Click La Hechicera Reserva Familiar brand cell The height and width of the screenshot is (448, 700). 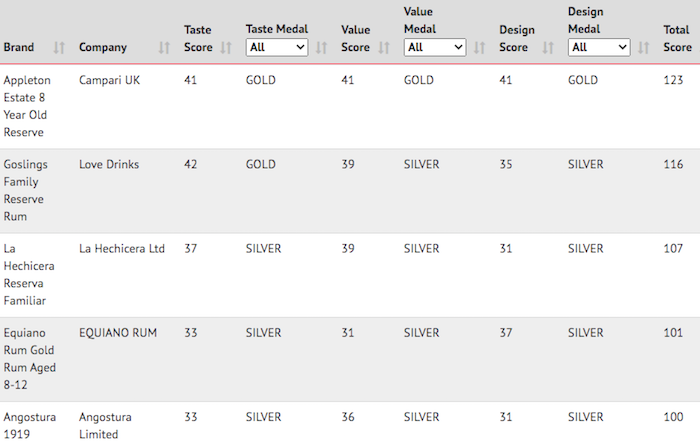[x=29, y=274]
